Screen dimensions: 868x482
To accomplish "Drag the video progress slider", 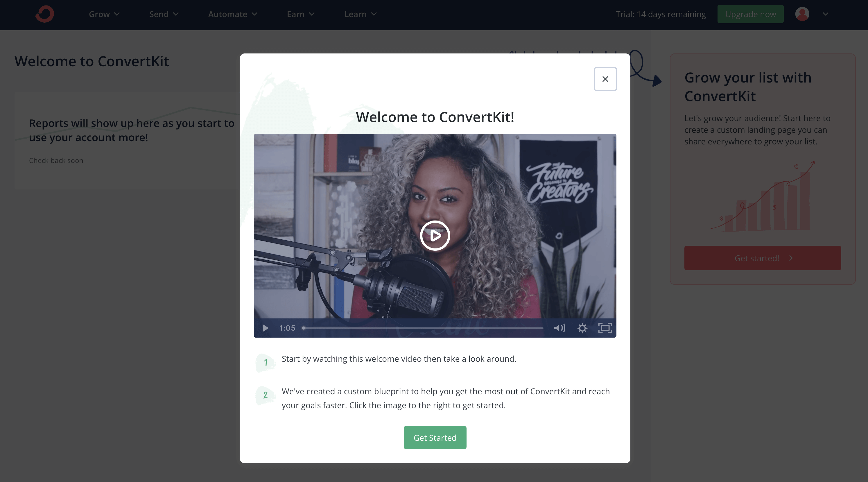I will tap(304, 328).
